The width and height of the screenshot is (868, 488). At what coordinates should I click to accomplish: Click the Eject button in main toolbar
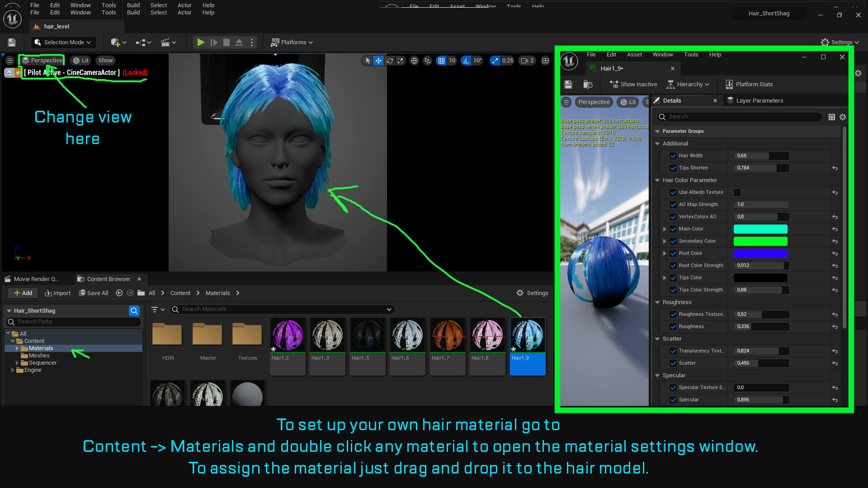tap(239, 42)
